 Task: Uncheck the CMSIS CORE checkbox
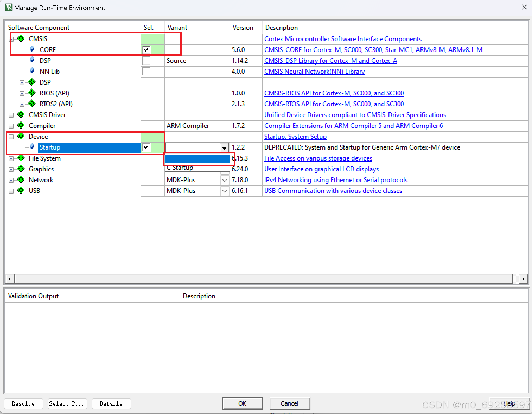coord(146,50)
